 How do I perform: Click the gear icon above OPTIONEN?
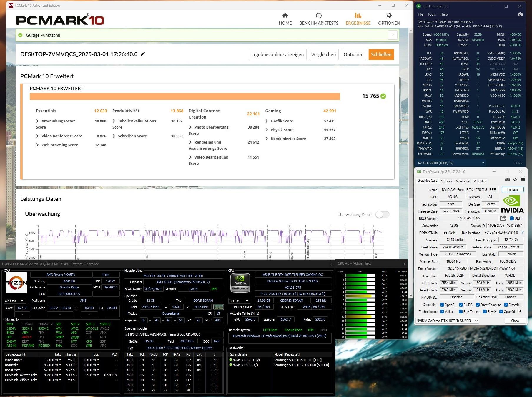389,15
